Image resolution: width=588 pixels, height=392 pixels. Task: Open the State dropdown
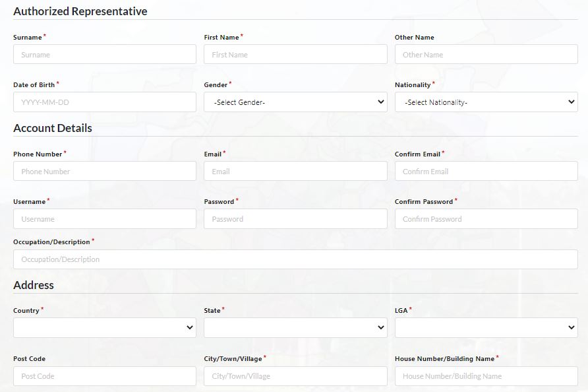click(x=295, y=327)
